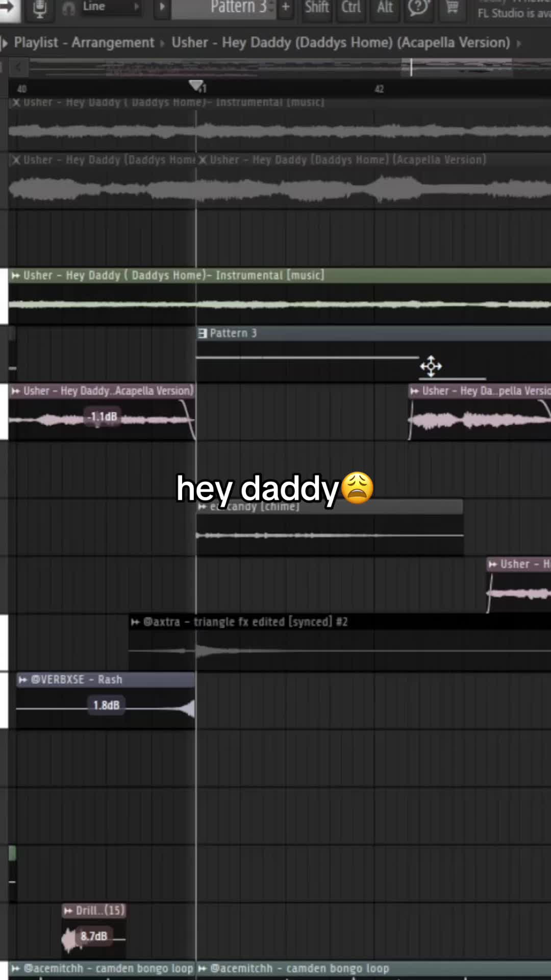Open menu icon of Drill..(15) clip
The width and height of the screenshot is (551, 980).
tap(68, 911)
